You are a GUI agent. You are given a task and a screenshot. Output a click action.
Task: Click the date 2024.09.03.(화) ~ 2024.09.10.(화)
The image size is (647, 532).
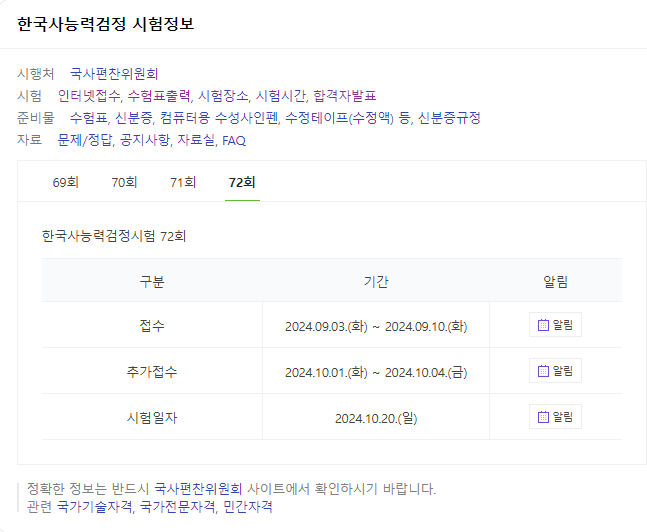tap(376, 326)
